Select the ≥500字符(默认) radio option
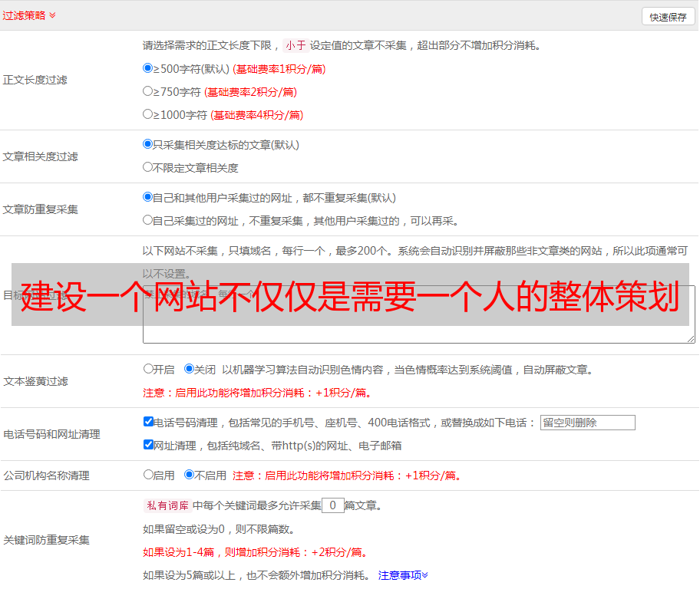 pos(147,68)
